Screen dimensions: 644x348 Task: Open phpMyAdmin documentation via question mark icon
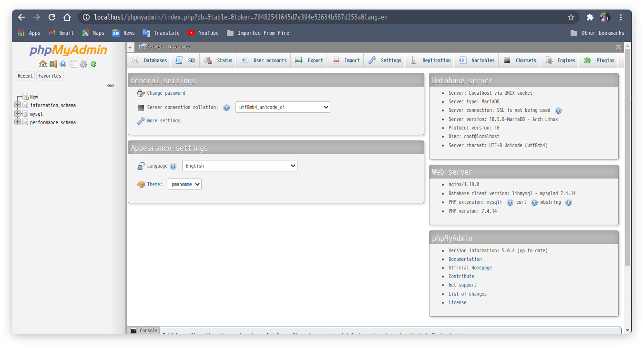point(62,64)
